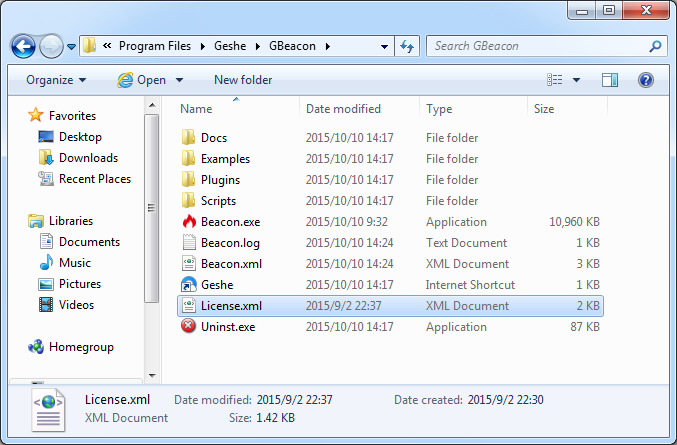Select the Beacon.xml file icon

pos(189,263)
